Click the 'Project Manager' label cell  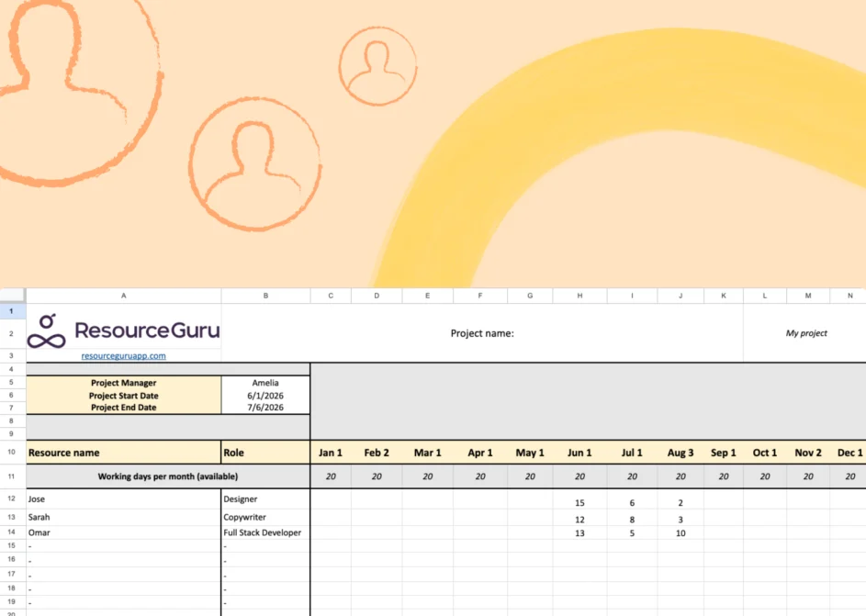[x=124, y=383]
